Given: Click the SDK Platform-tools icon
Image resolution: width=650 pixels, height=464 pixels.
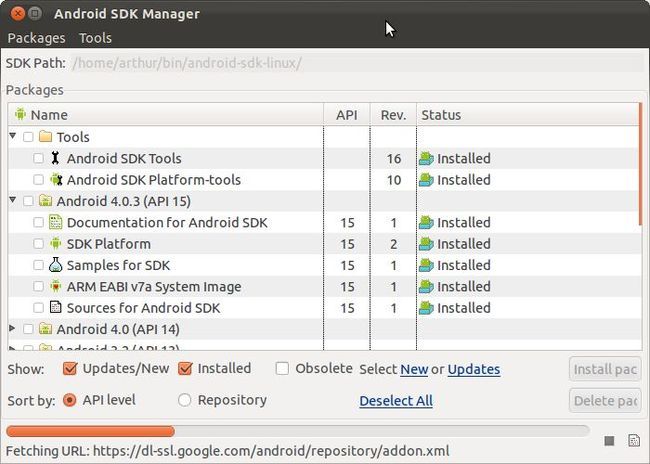Looking at the screenshot, I should pos(56,180).
